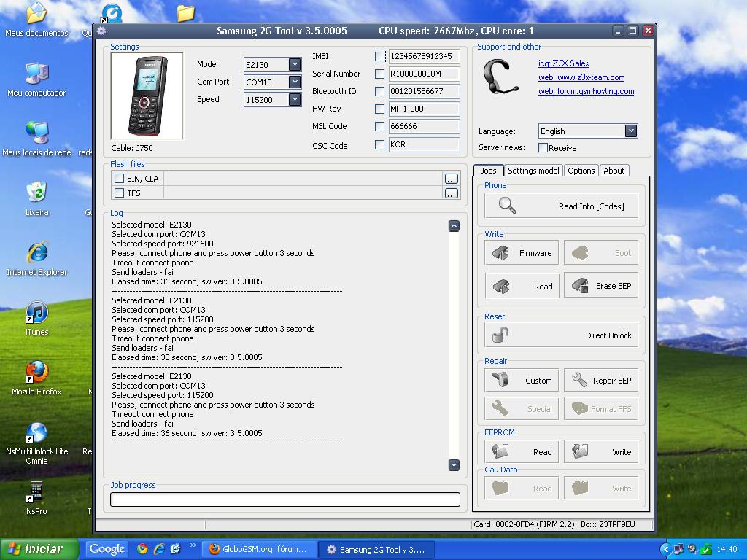
Task: Open the Speed dropdown showing 115200
Action: (295, 99)
